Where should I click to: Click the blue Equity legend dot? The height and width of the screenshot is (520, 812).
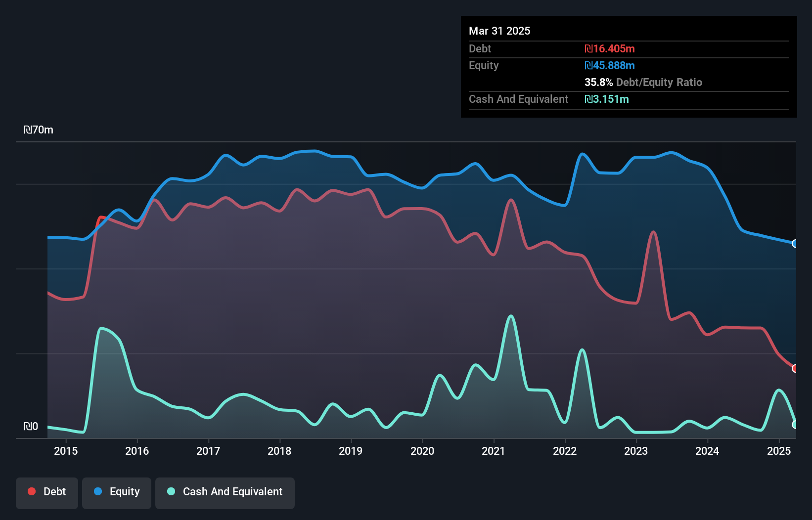pos(98,491)
